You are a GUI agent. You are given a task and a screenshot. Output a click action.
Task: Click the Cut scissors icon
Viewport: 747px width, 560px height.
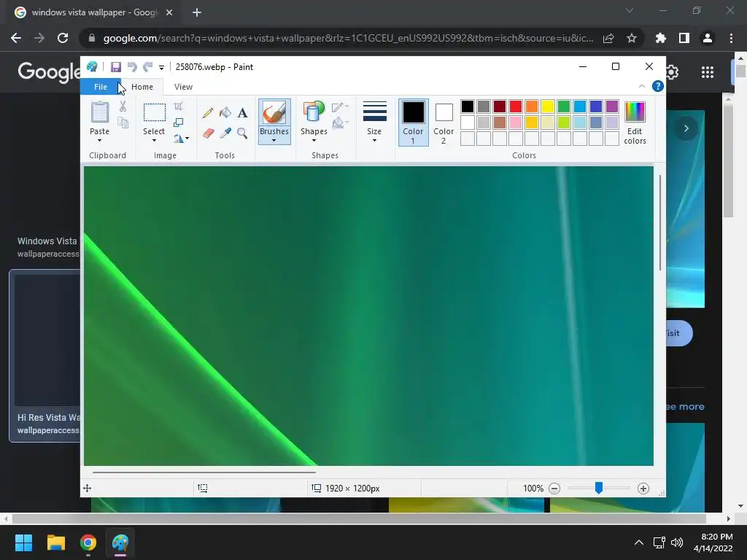[x=123, y=106]
